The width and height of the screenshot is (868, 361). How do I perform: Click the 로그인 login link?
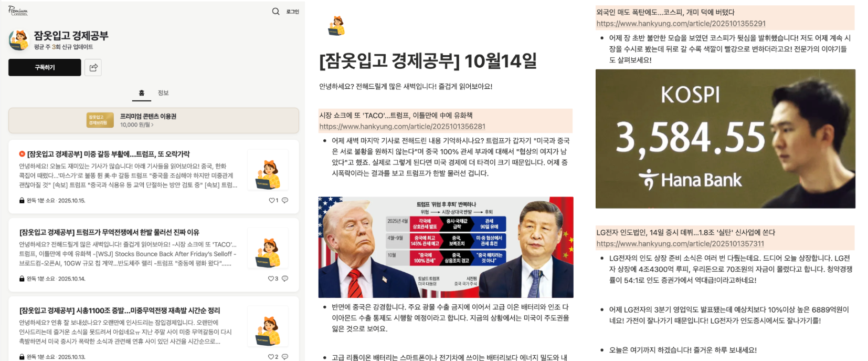coord(292,12)
